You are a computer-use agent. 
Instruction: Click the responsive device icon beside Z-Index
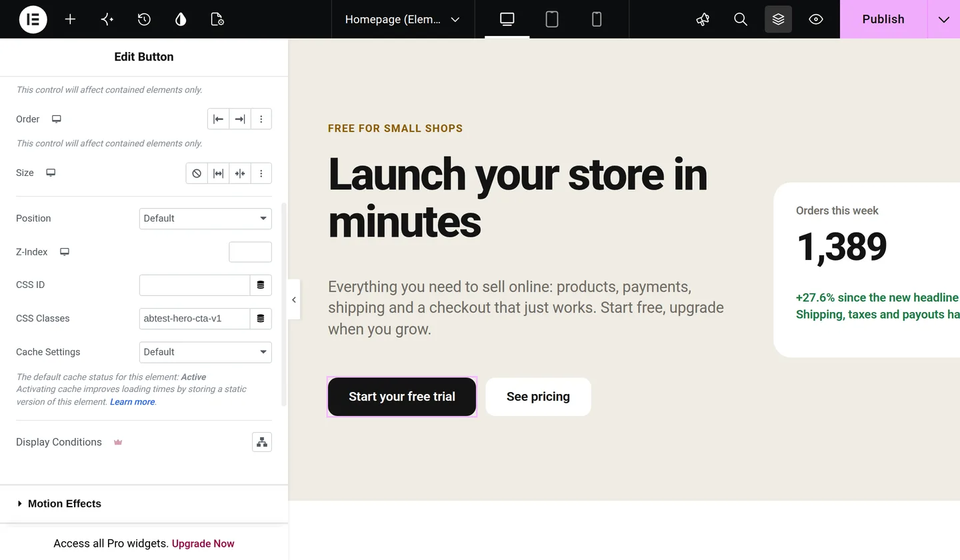coord(65,252)
